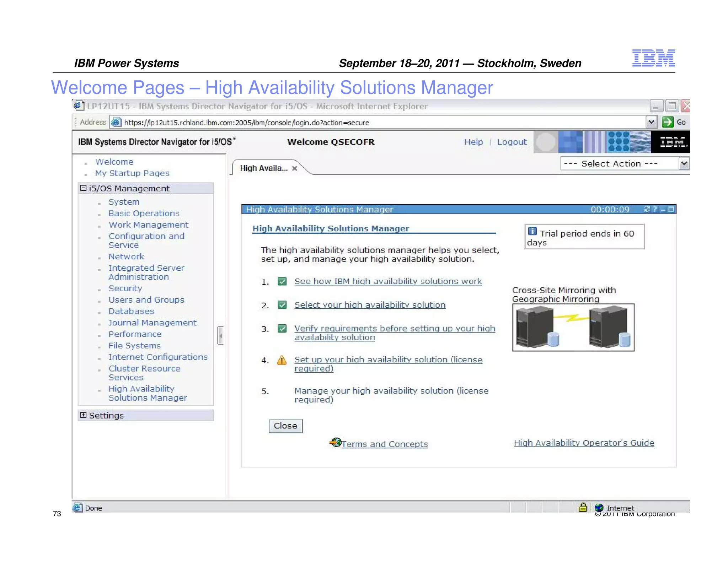Click the green Go arrow icon
The height and width of the screenshot is (562, 728).
[x=668, y=122]
